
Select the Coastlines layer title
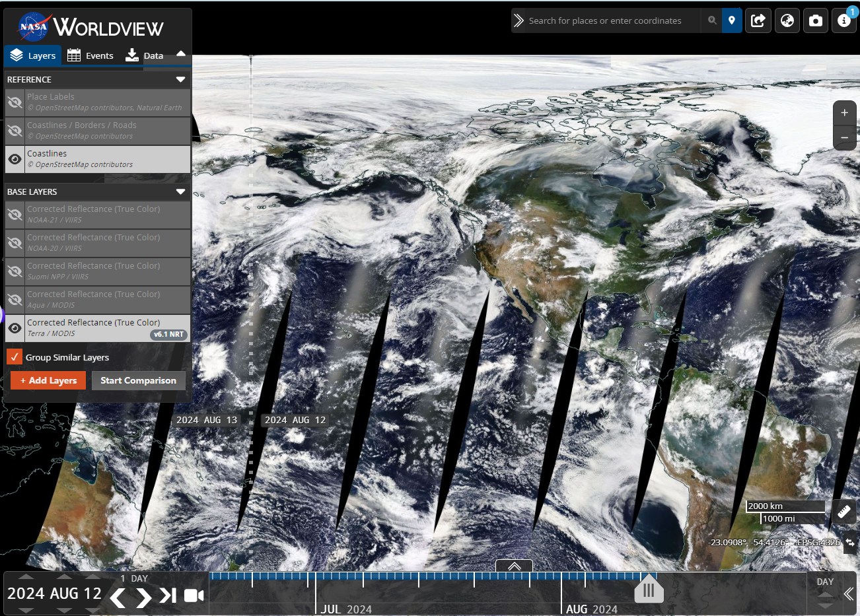pyautogui.click(x=47, y=153)
